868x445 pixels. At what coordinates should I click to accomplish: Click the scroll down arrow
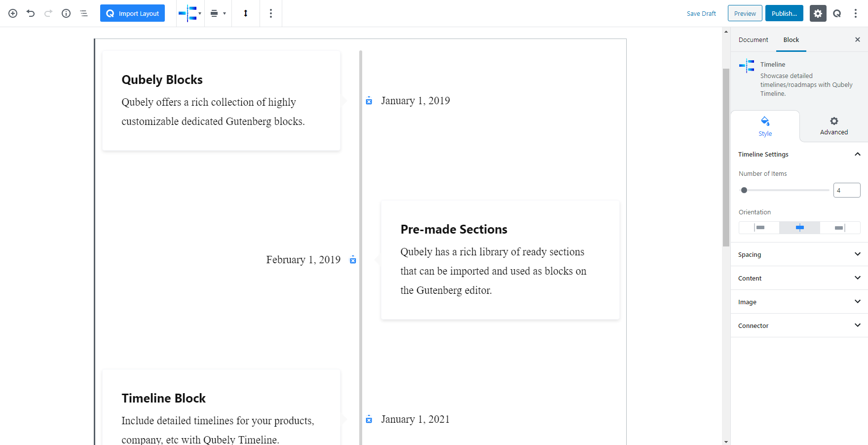(x=726, y=442)
